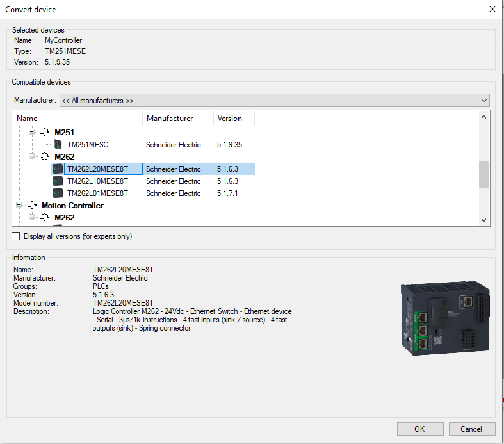
Task: Collapse the M262 node above TM262L20MESE8T
Action: [x=31, y=156]
